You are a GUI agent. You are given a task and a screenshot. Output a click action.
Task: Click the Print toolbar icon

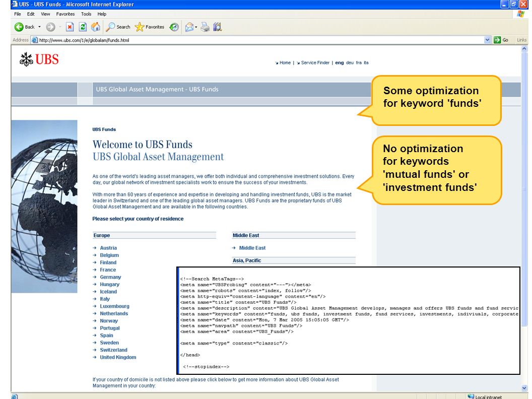click(205, 27)
